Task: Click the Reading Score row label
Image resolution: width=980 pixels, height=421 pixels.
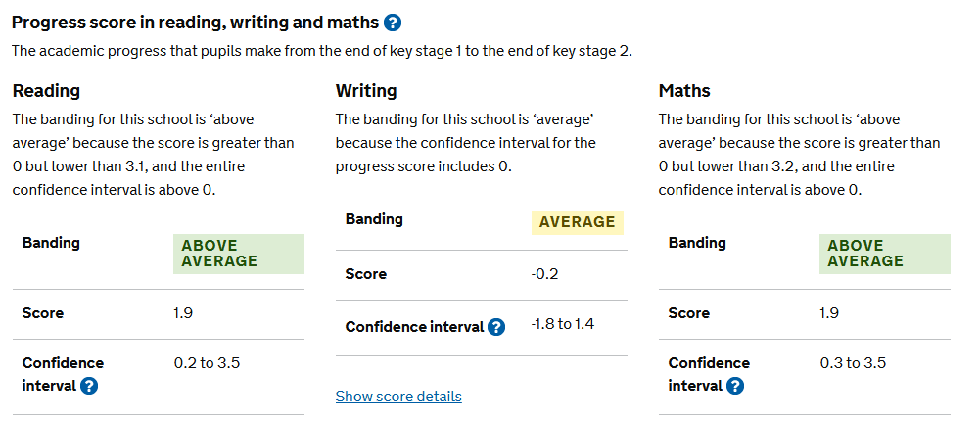Action: point(43,313)
